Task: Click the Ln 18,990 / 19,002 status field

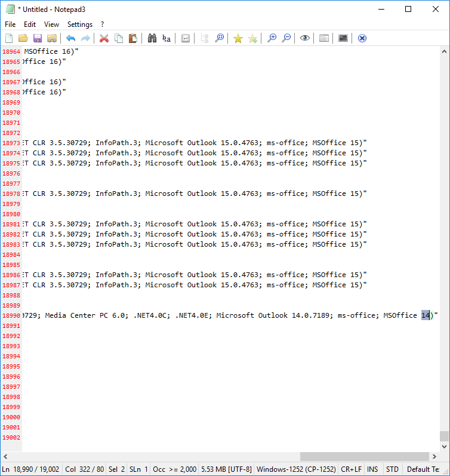Action: [31, 469]
